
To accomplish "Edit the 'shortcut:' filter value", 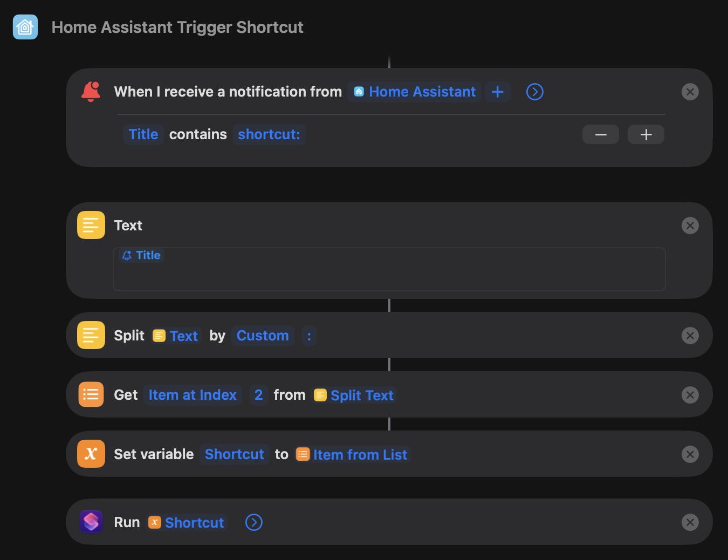I will tap(269, 134).
